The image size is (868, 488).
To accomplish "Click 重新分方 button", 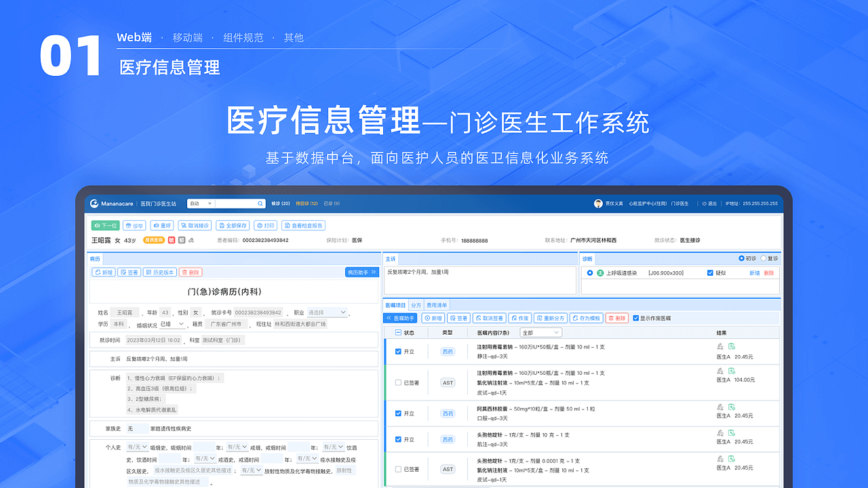I will pyautogui.click(x=550, y=318).
